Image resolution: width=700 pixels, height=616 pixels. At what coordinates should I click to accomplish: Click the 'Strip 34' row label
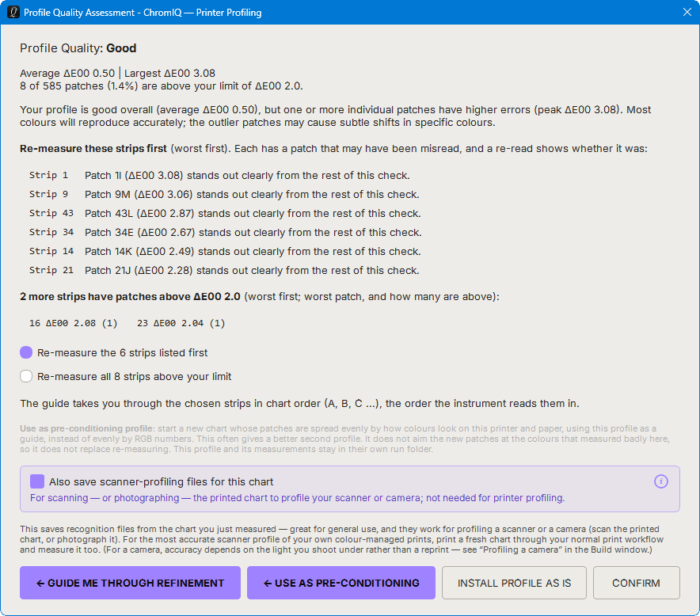pyautogui.click(x=51, y=232)
